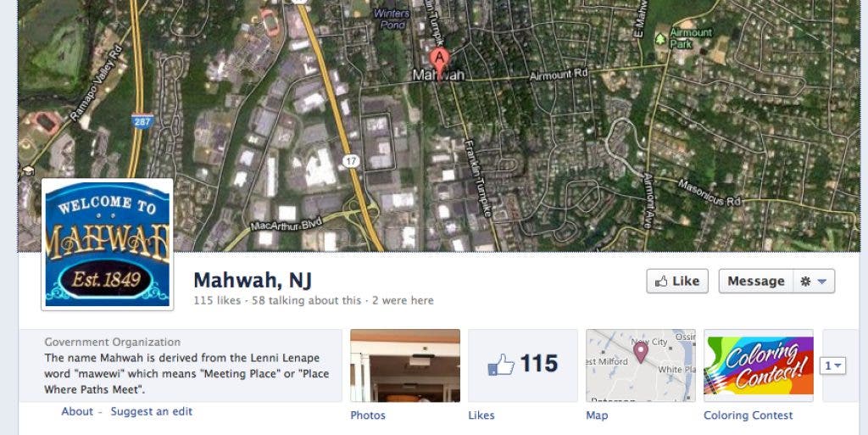Click the purple pin on Map tile
Screen dimensions: 868x435
click(x=641, y=352)
